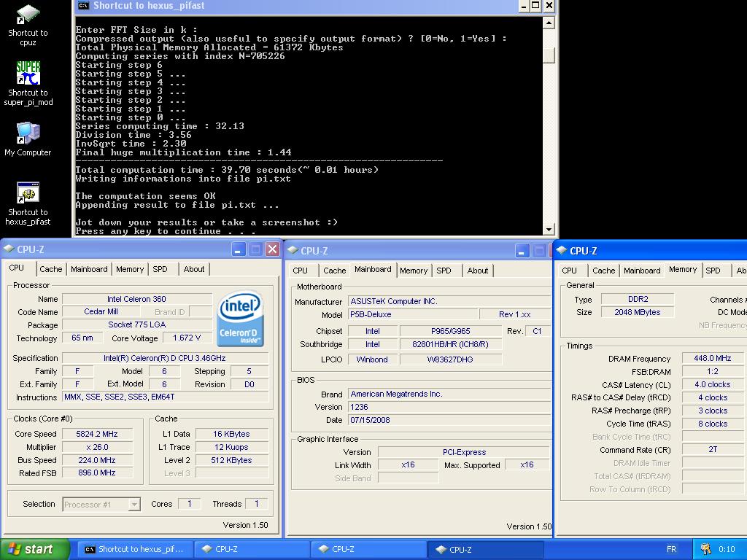
Task: Click the Memory CPU-Z window's title icon
Action: pos(562,251)
